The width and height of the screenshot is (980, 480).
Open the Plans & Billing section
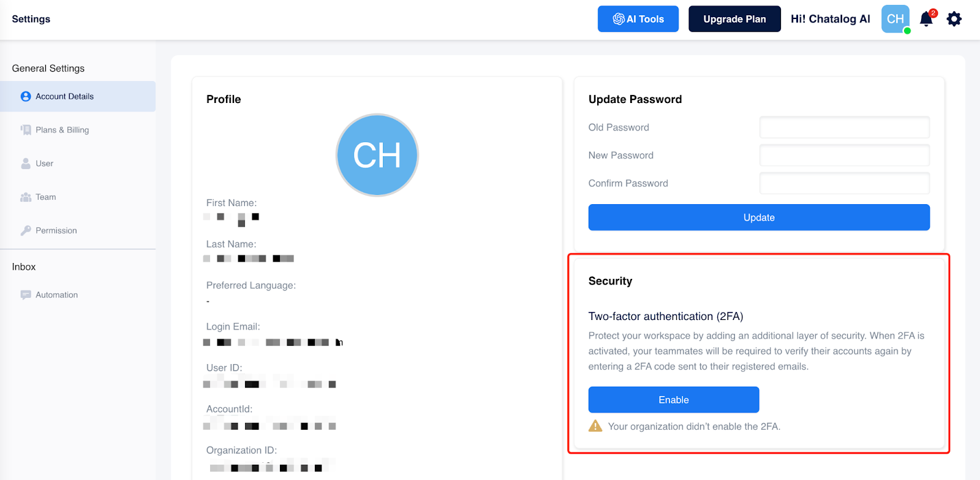(62, 130)
